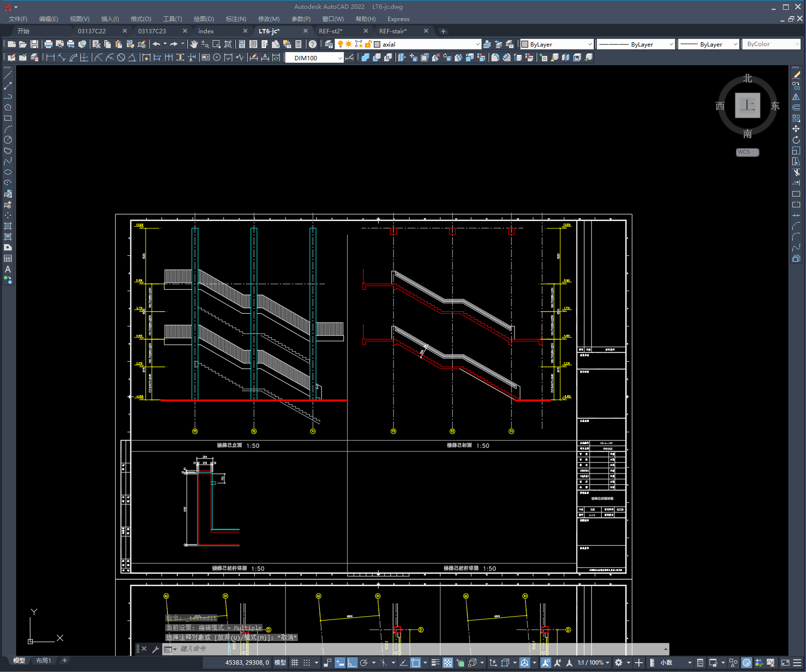Open the 绘图(D) menu
806x672 pixels.
tap(204, 19)
